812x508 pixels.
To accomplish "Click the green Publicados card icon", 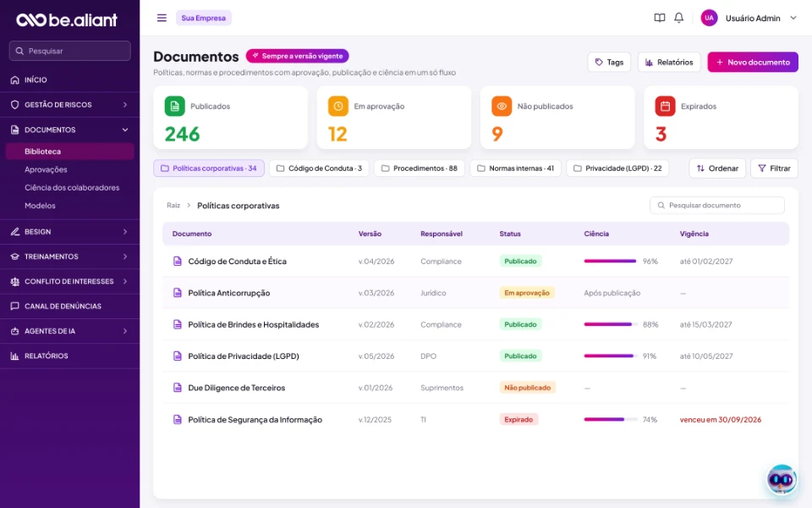I will (174, 106).
